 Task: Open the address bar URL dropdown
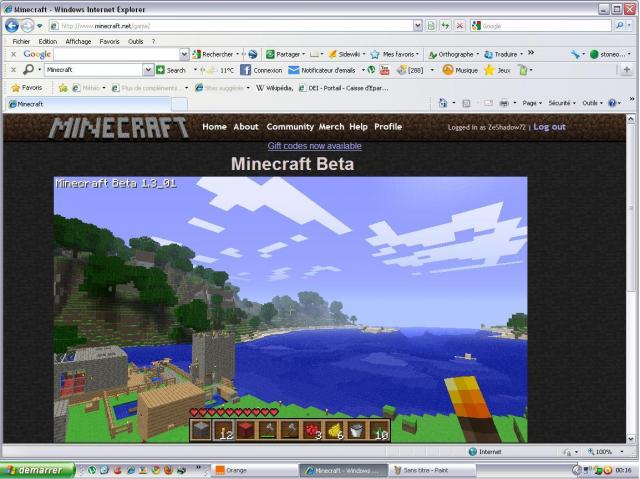pyautogui.click(x=417, y=26)
